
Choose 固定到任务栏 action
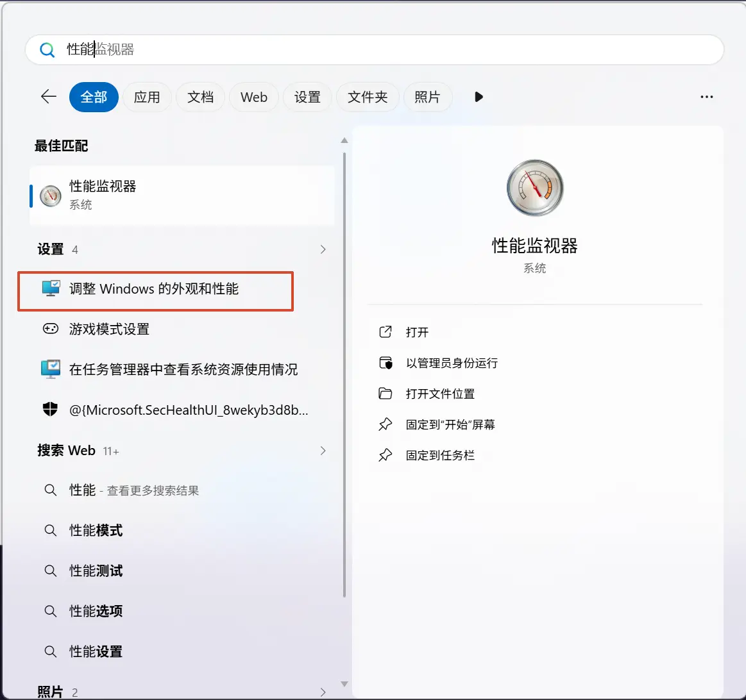[440, 455]
